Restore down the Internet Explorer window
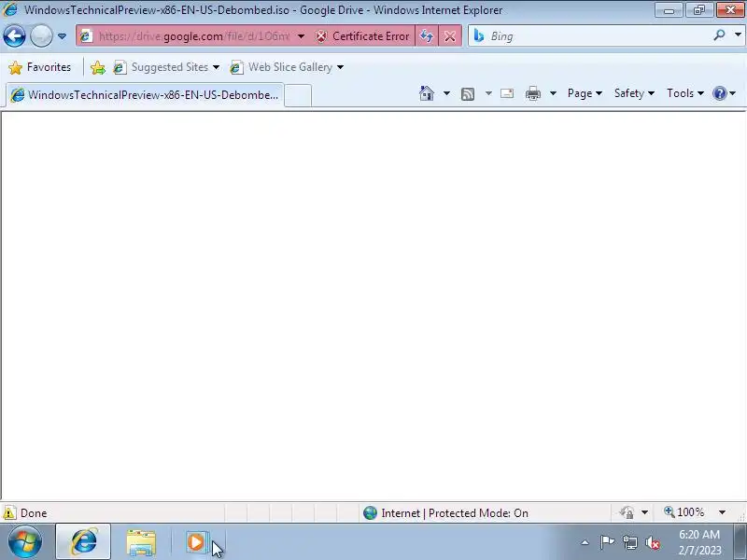The height and width of the screenshot is (560, 747). tap(698, 10)
